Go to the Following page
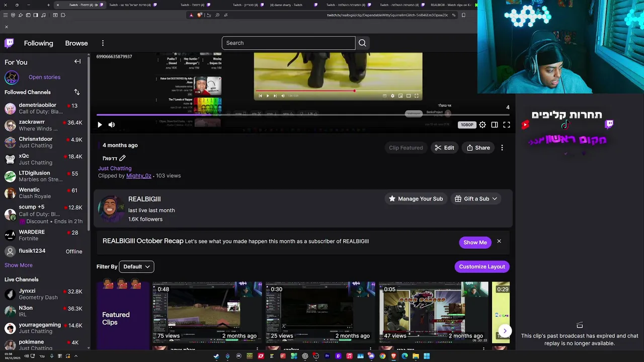The width and height of the screenshot is (644, 362). pos(38,43)
